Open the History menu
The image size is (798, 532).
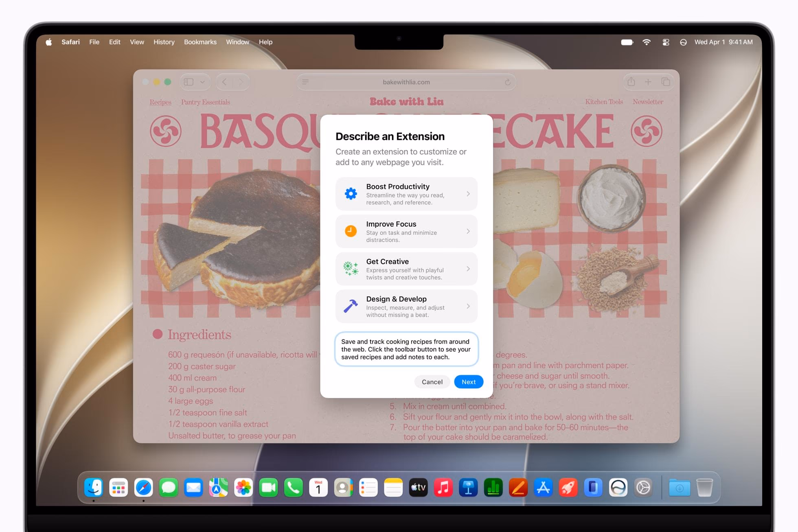click(x=164, y=42)
